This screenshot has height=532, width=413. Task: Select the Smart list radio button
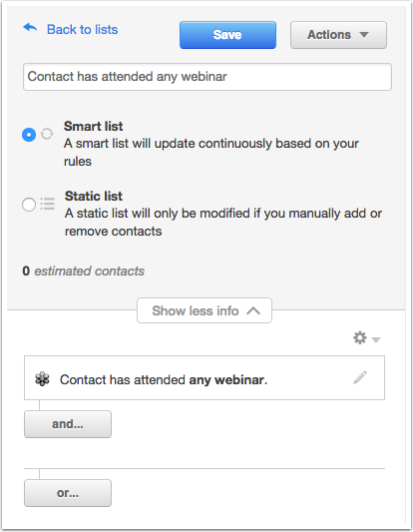click(29, 135)
